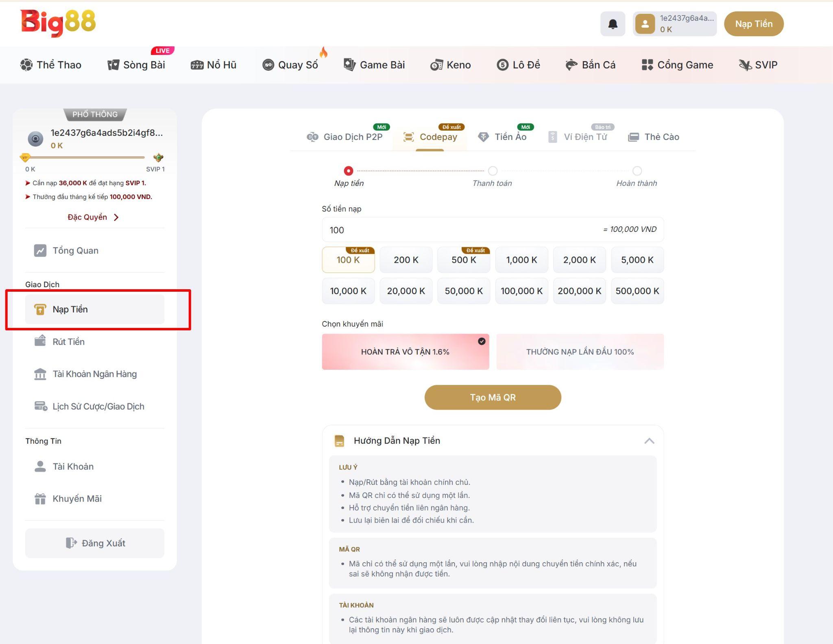The image size is (833, 644).
Task: Click the Khuyến Mãi gift icon
Action: click(40, 499)
